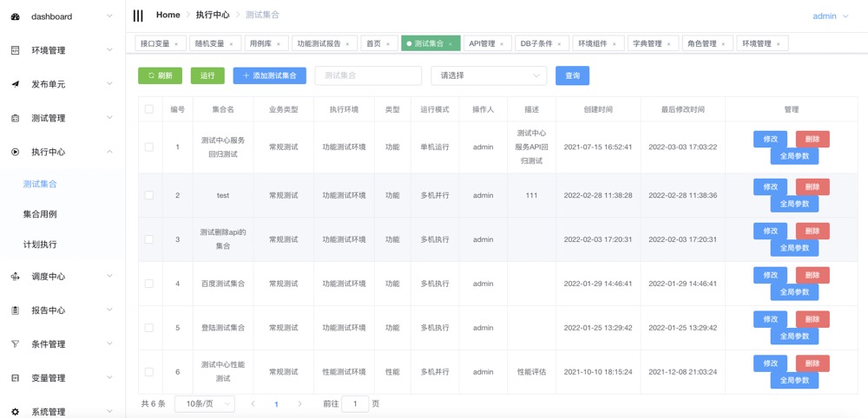The image size is (868, 418).
Task: Click the 环境管理 sidebar icon
Action: (x=16, y=50)
